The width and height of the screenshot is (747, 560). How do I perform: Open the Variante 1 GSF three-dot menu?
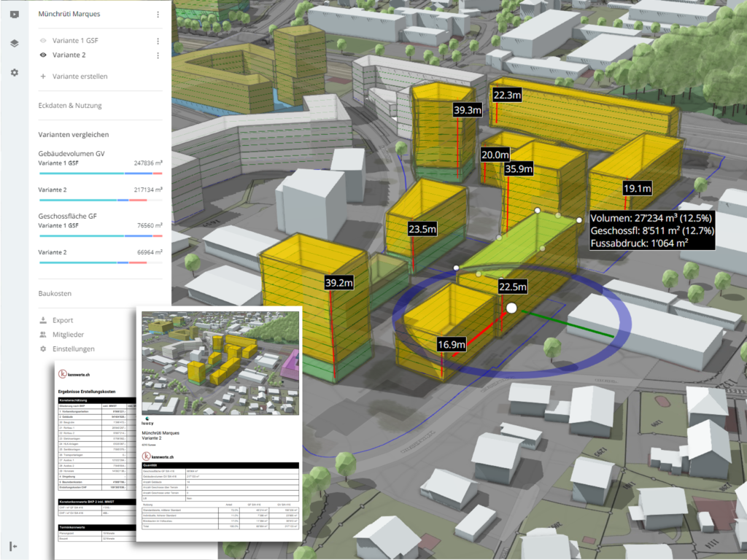pos(158,41)
